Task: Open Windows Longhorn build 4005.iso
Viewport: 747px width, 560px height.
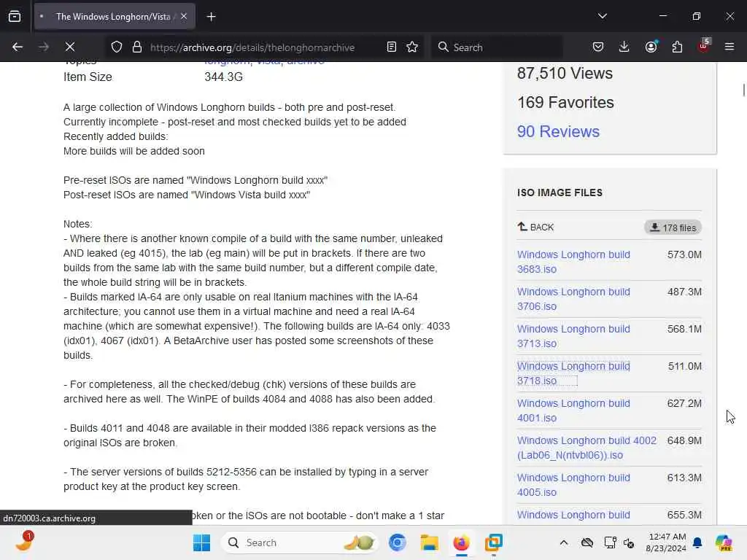Action: click(573, 485)
